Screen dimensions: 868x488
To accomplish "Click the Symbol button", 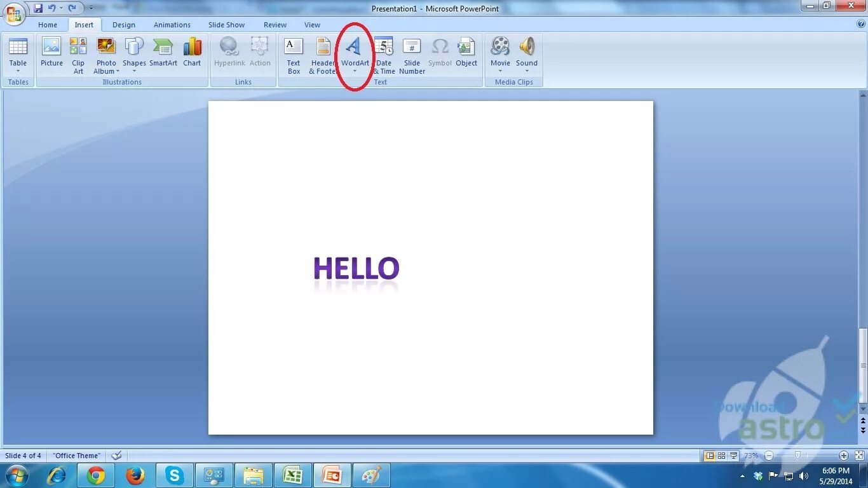I will pyautogui.click(x=440, y=52).
